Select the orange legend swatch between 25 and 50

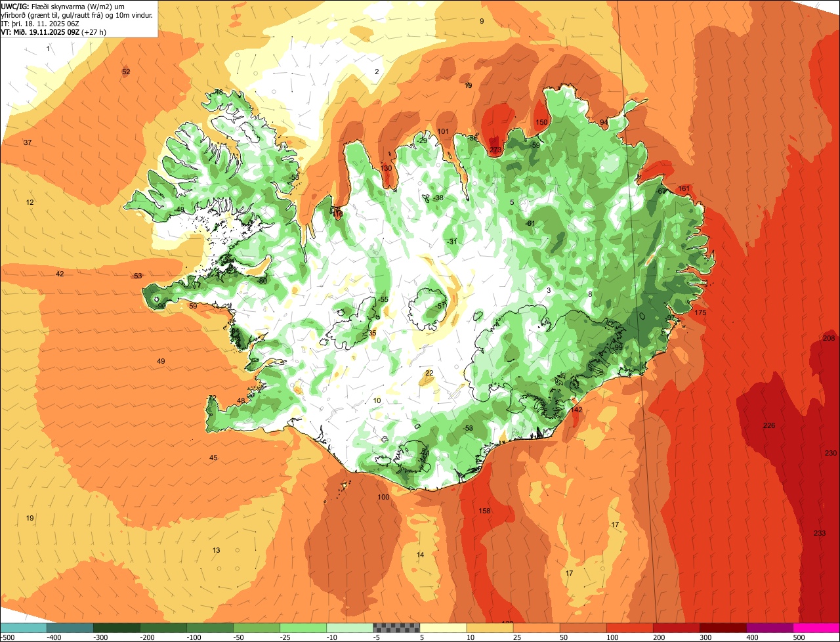(x=535, y=628)
